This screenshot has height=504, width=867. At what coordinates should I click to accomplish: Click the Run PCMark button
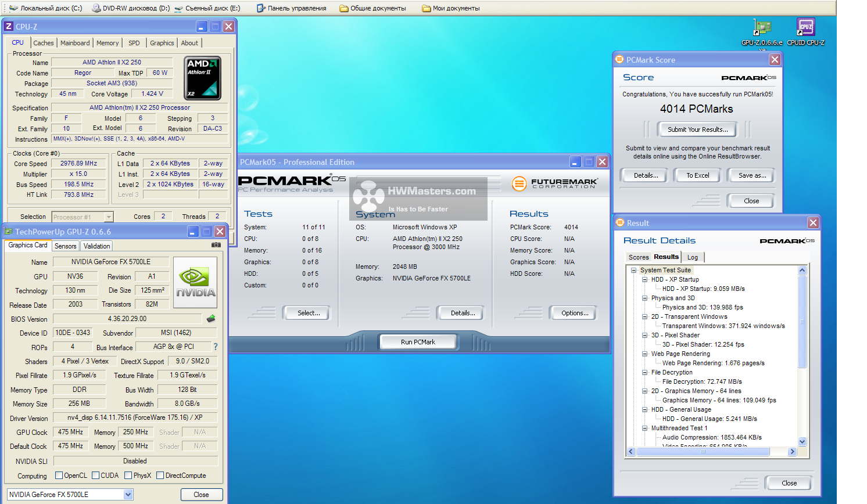pos(418,342)
